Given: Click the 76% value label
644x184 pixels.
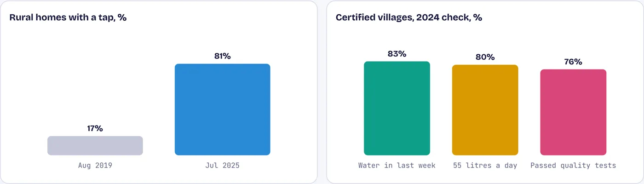Looking at the screenshot, I should (x=573, y=62).
